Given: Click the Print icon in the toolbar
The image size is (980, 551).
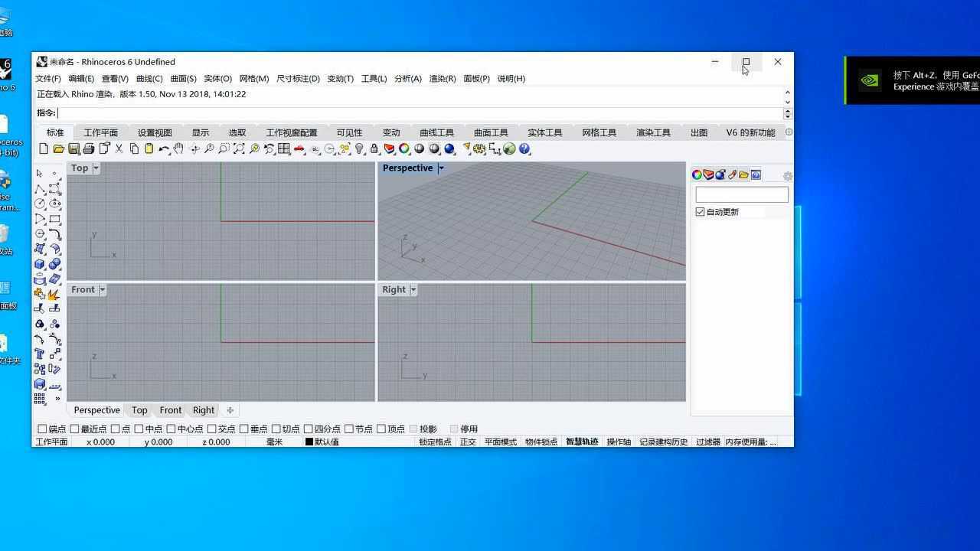Looking at the screenshot, I should pos(89,148).
